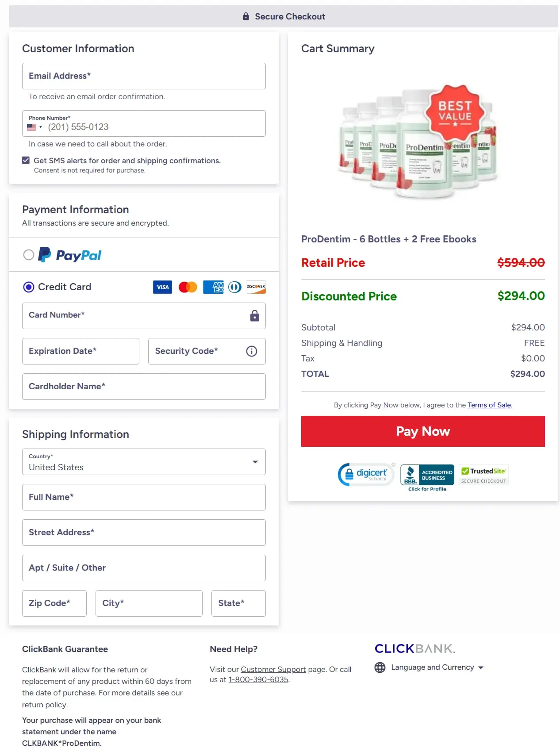This screenshot has width=560, height=752.
Task: Click the BBB Accredited Business badge
Action: tap(426, 475)
